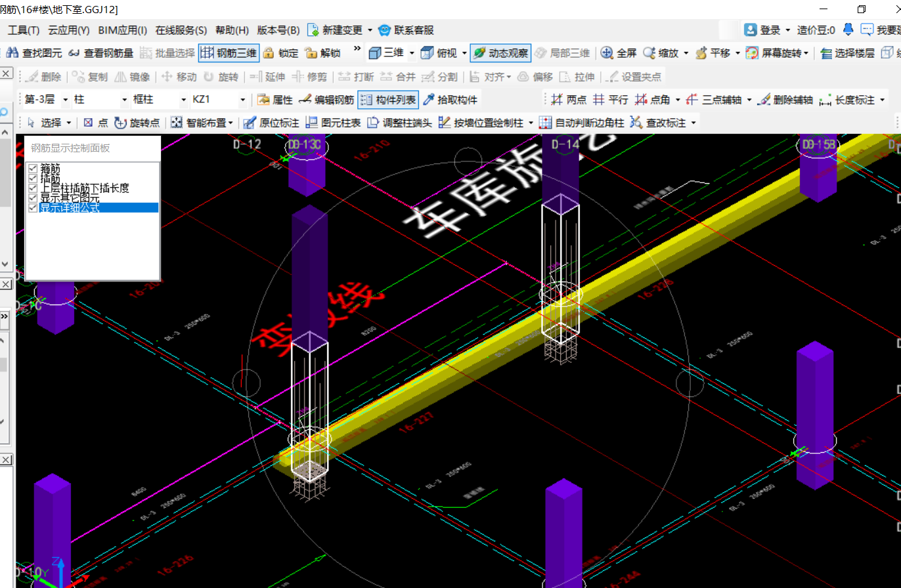
Task: Activate the 平移 pan tool
Action: click(x=713, y=53)
